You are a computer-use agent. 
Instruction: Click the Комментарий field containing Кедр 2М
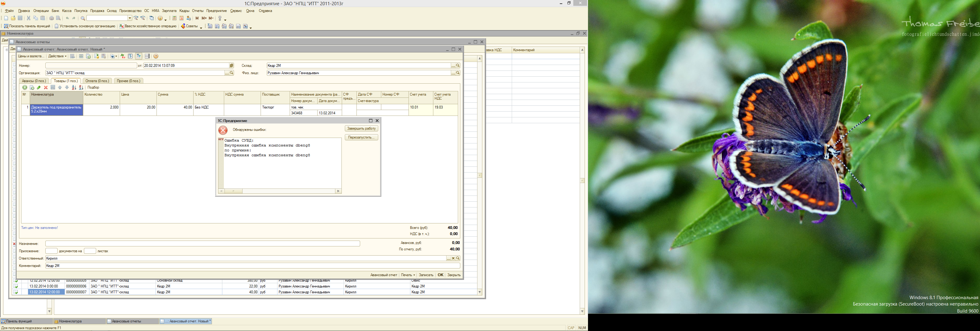[253, 266]
